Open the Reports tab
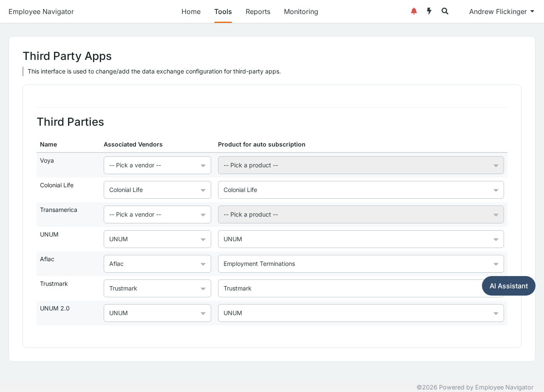This screenshot has width=544, height=392. click(258, 11)
